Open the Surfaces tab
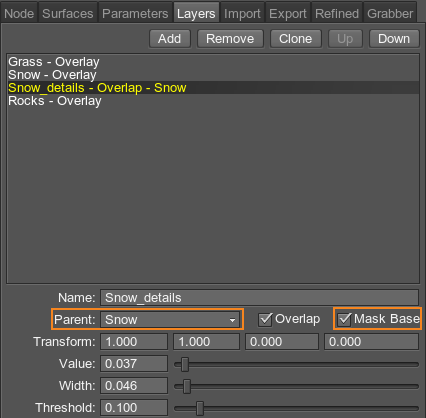The height and width of the screenshot is (418, 426). click(x=68, y=13)
